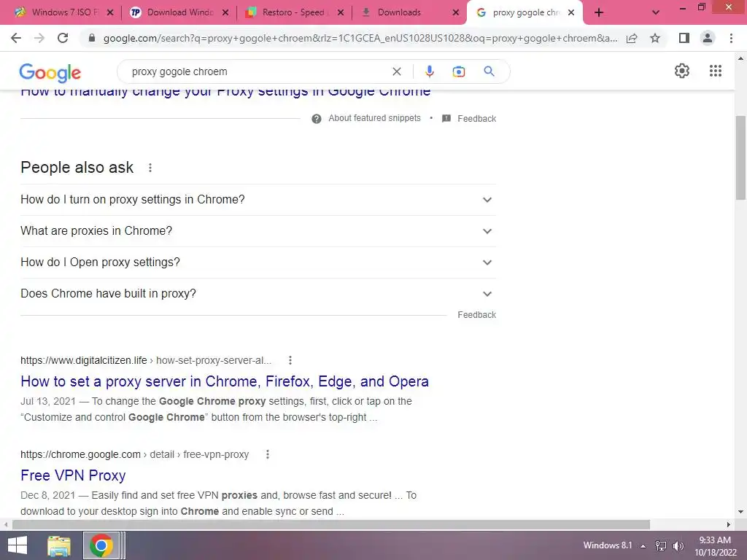Screen dimensions: 747x560
Task: Expand "What are proxies in Chrome?"
Action: click(x=258, y=231)
